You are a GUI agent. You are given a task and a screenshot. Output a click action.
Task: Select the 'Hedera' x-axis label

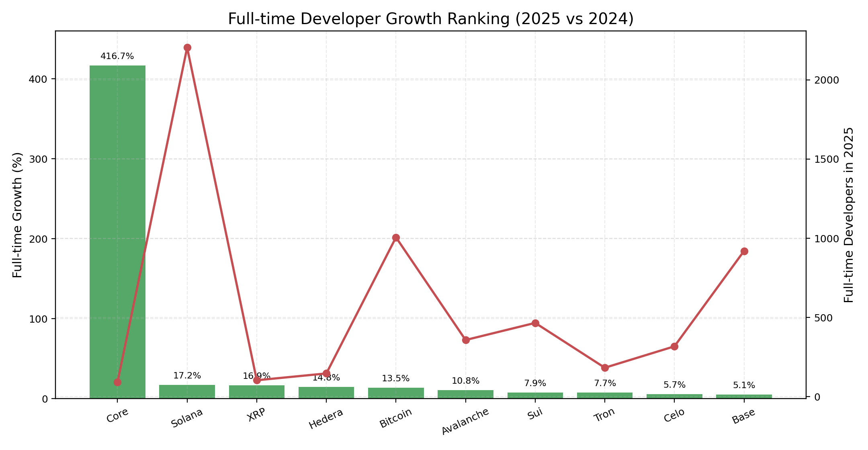pyautogui.click(x=326, y=418)
